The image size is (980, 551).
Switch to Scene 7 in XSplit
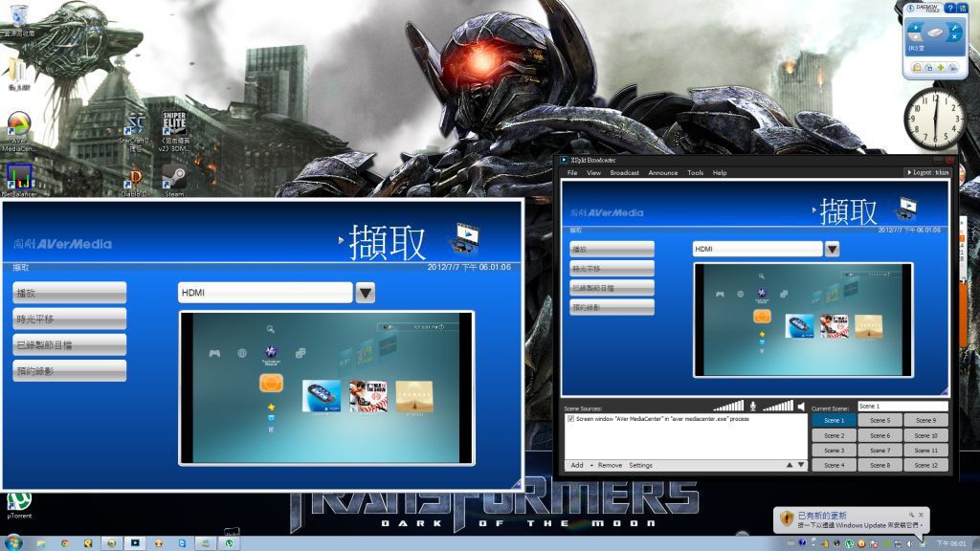(x=880, y=451)
